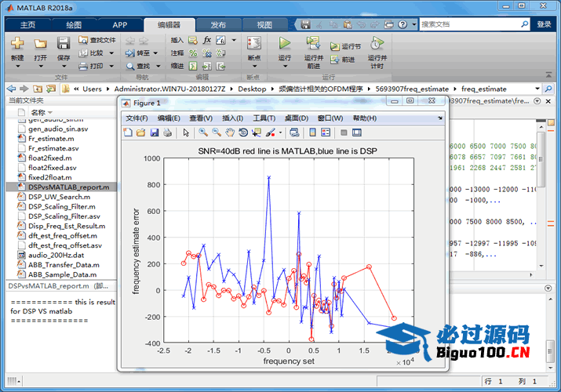Switch to the APP tab

pyautogui.click(x=120, y=24)
